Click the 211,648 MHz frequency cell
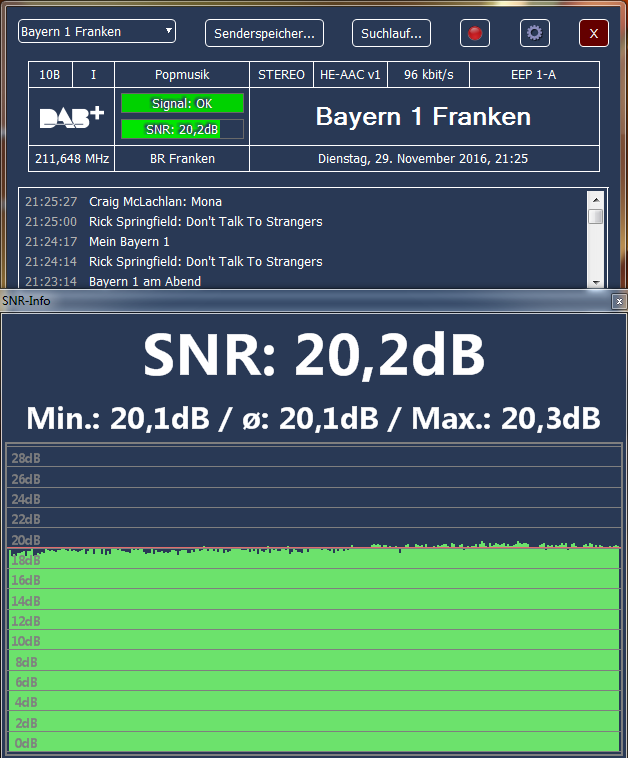The width and height of the screenshot is (628, 758). point(72,159)
